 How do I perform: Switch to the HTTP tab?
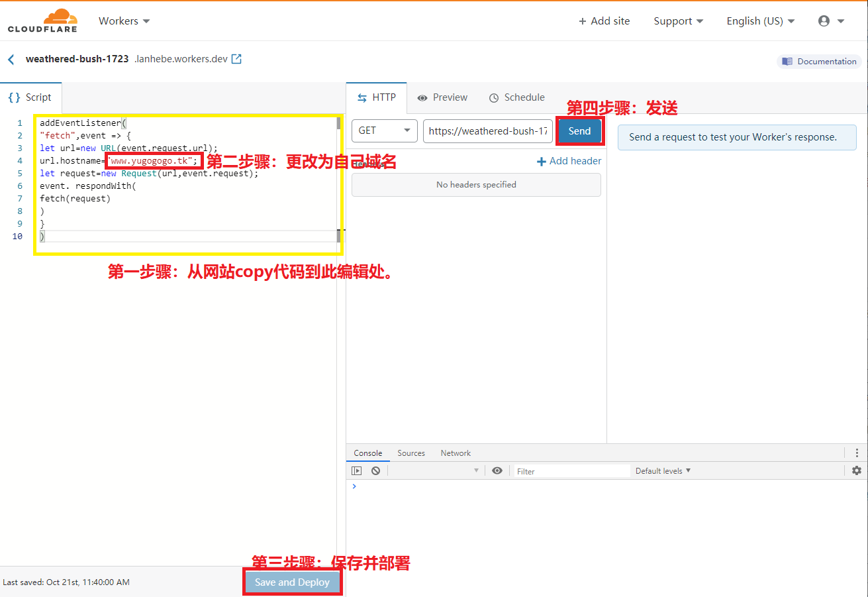click(377, 97)
